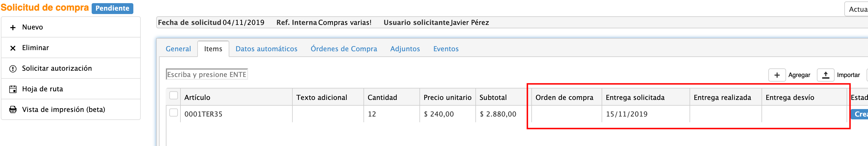Click the X icon beside Eliminar
The height and width of the screenshot is (146, 868).
13,48
